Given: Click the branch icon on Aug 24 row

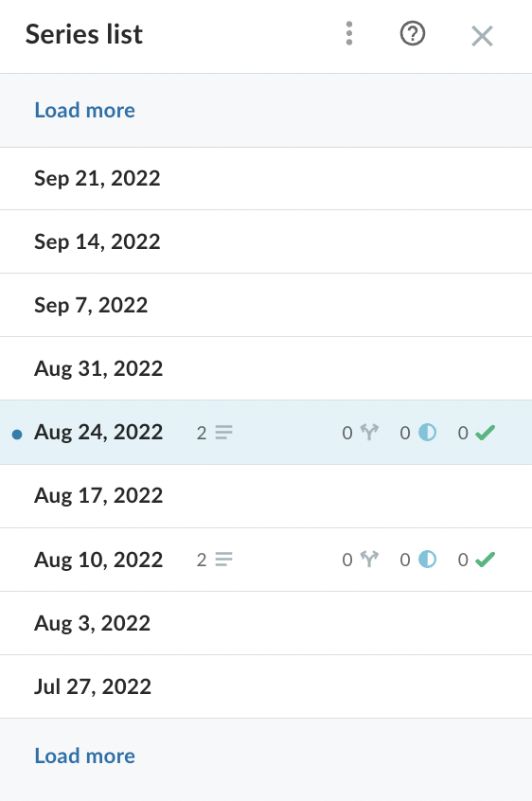Looking at the screenshot, I should pos(369,432).
